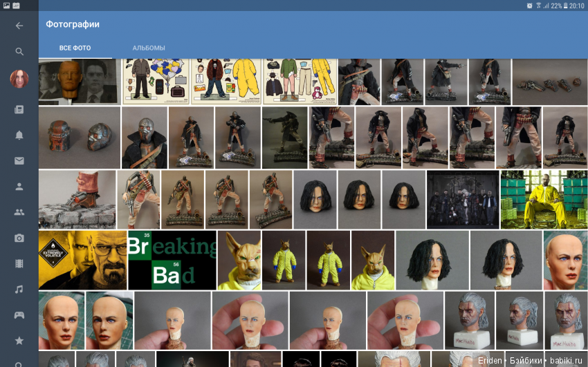Open the Breaking Bad logo photo

click(x=172, y=260)
